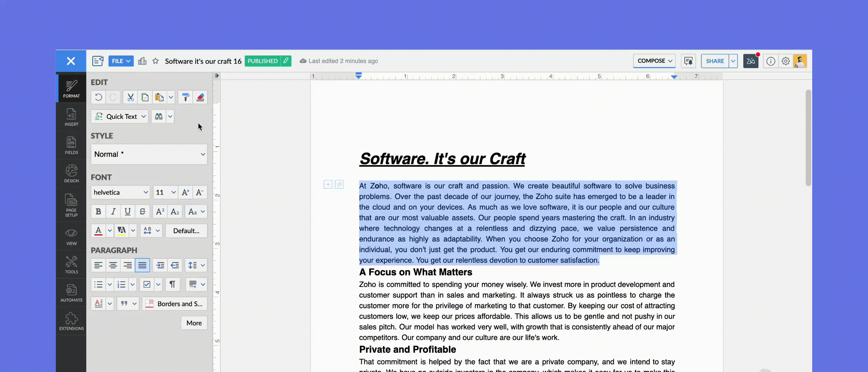The image size is (868, 372).
Task: Click the user profile avatar
Action: (800, 61)
